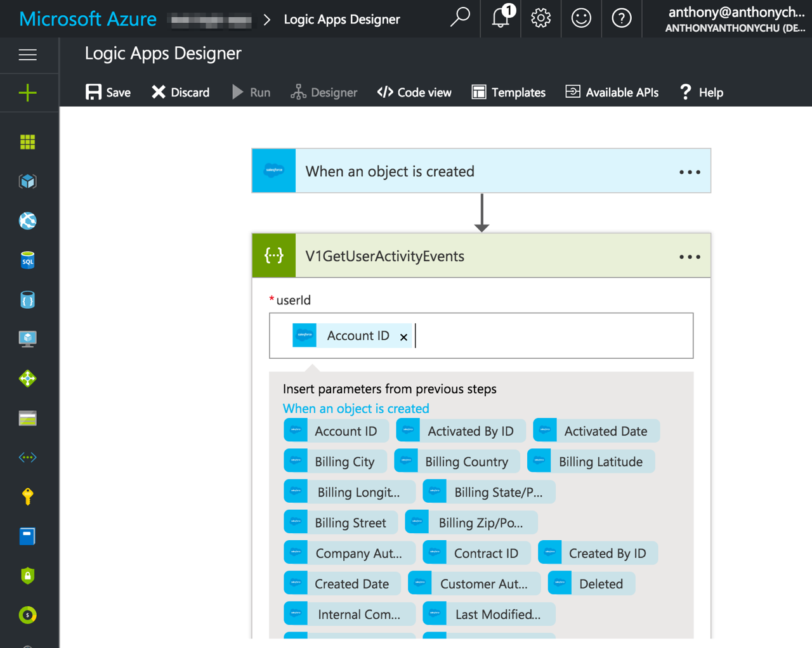Insert the Last Modified... parameter
This screenshot has width=812, height=648.
[488, 613]
